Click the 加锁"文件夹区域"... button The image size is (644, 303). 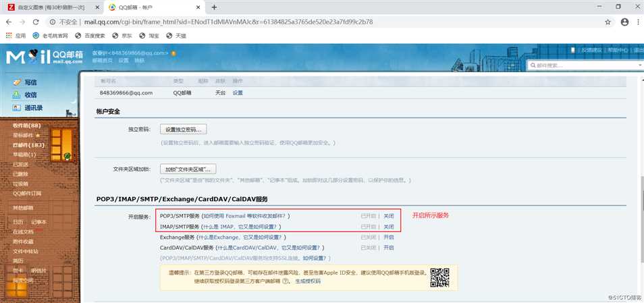pos(188,169)
